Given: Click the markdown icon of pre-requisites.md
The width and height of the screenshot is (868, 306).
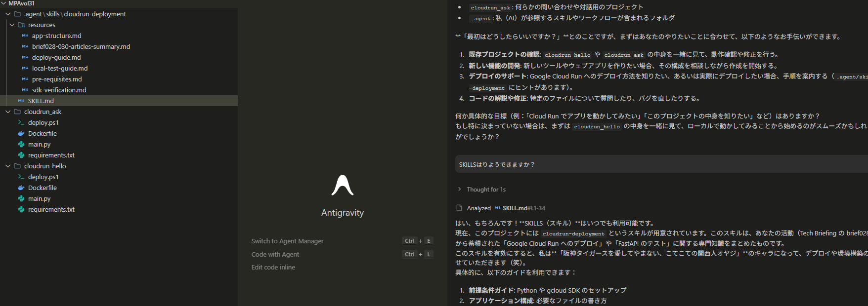Looking at the screenshot, I should point(25,79).
